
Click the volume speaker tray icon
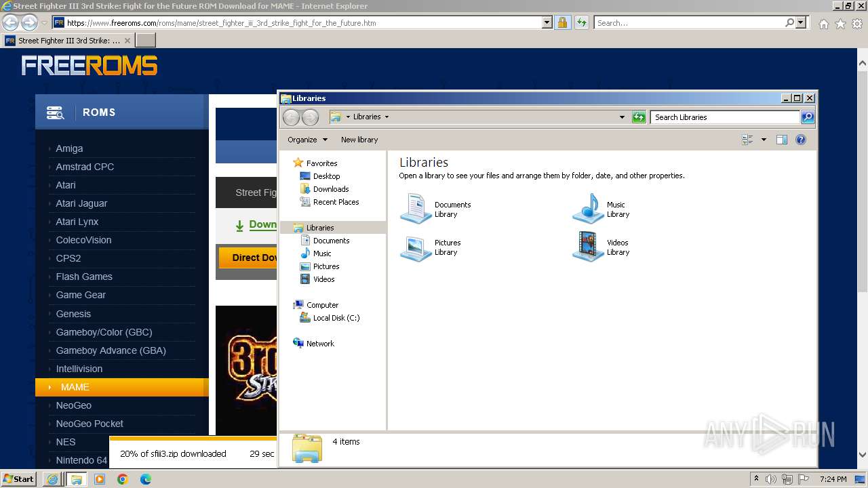tap(771, 479)
